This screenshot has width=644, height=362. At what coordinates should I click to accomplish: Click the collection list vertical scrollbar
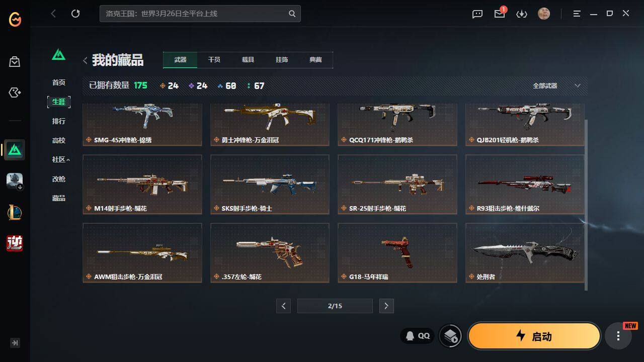586,205
